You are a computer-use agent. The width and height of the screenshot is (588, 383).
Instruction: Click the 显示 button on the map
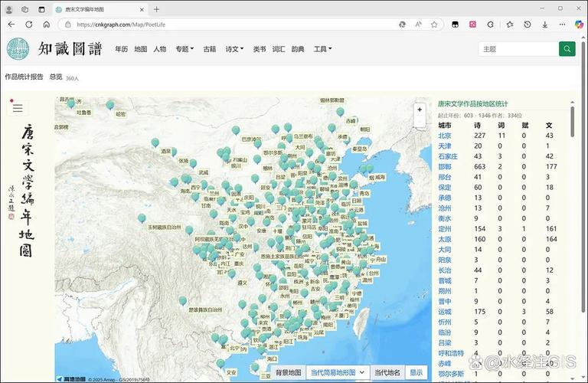coord(416,372)
